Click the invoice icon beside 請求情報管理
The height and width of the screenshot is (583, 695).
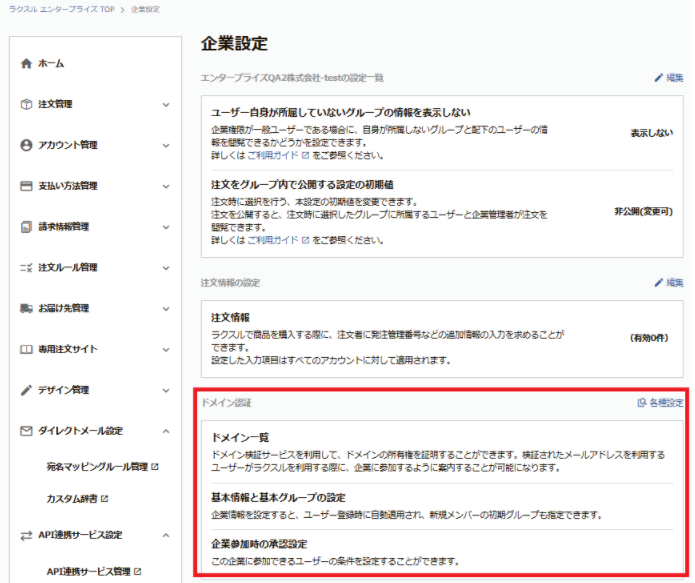(x=26, y=227)
